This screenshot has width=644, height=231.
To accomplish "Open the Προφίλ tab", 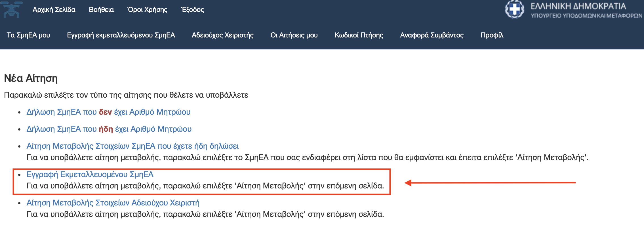I will coord(492,35).
